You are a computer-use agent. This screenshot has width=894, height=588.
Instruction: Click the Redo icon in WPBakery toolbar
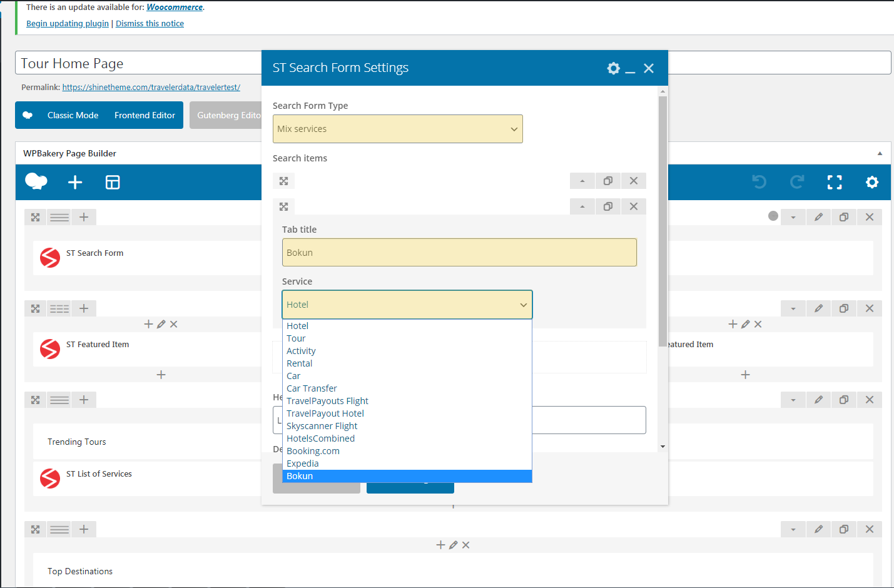tap(797, 182)
